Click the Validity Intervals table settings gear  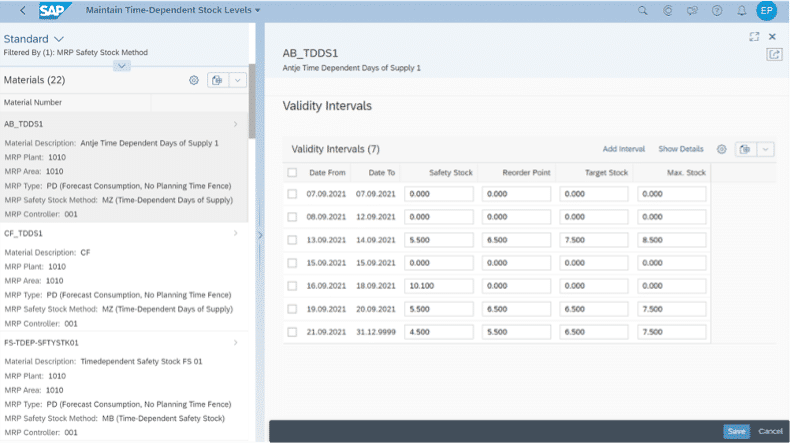point(721,149)
